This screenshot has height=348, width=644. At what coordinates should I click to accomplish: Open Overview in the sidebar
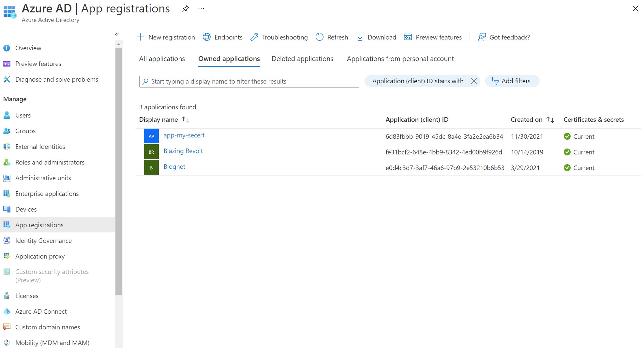[x=28, y=48]
